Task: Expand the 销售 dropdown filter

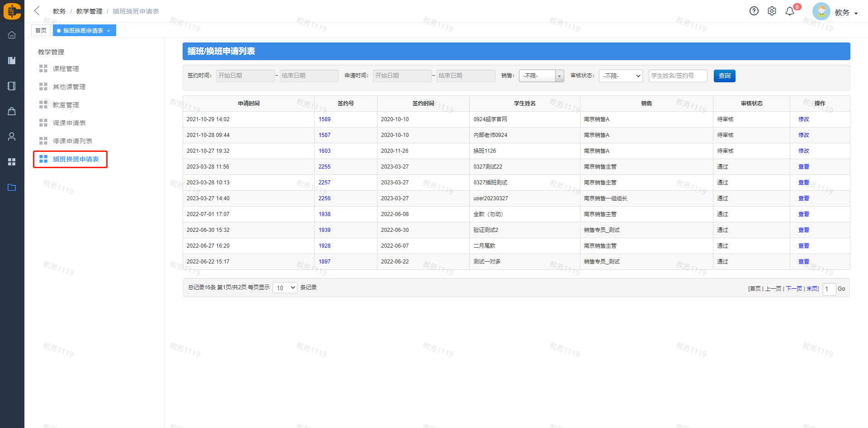Action: [541, 76]
